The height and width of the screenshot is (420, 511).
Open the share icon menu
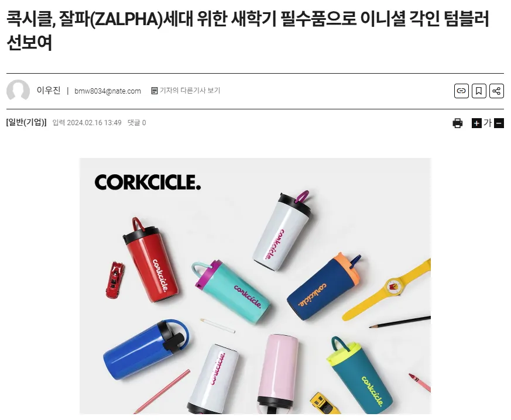click(x=496, y=91)
